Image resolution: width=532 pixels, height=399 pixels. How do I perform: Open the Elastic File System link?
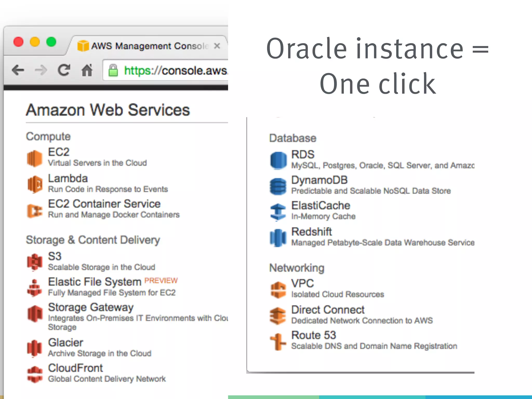tap(95, 282)
